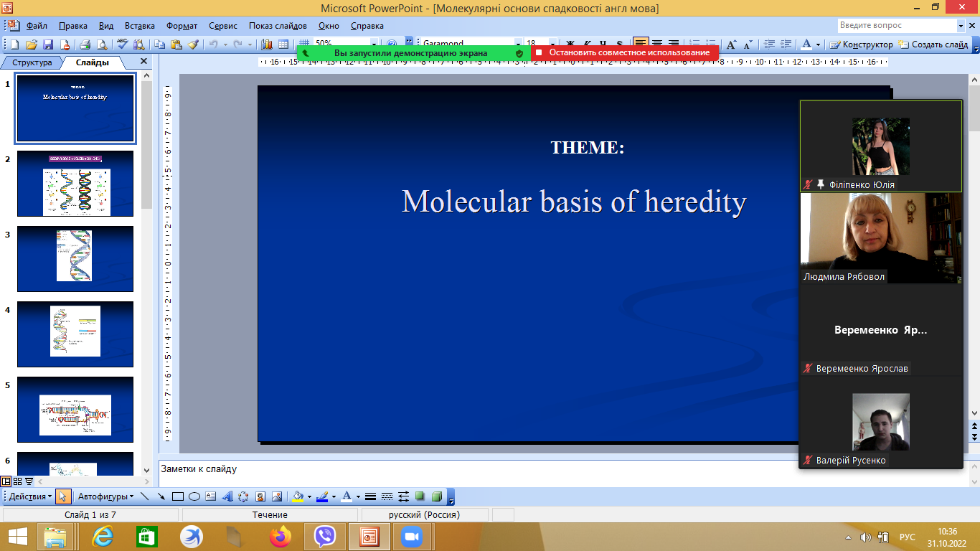Open the Вставка menu
The image size is (980, 551).
point(139,26)
